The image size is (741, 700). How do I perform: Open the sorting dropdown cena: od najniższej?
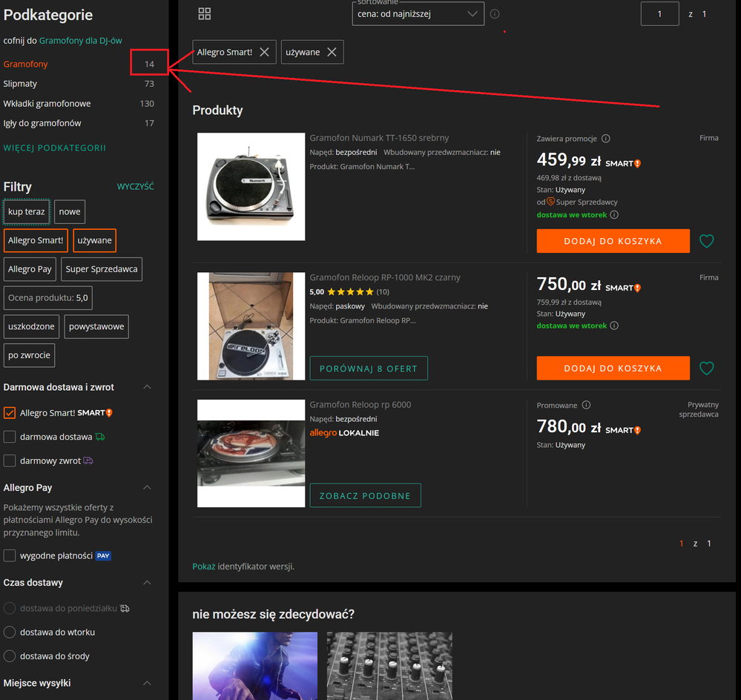click(x=418, y=13)
